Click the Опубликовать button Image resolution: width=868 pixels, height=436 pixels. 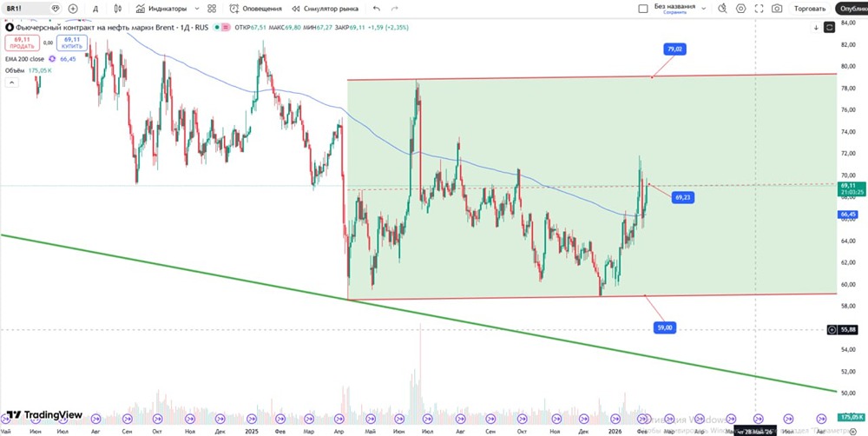pyautogui.click(x=852, y=9)
